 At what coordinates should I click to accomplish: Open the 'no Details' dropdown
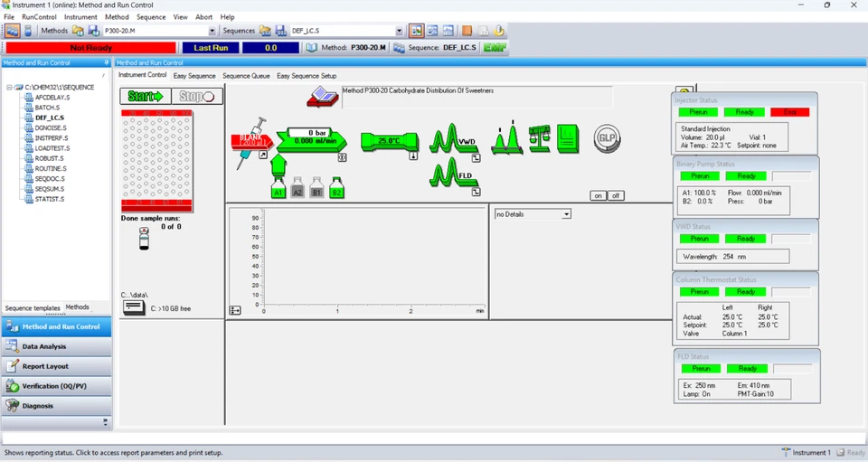coord(566,214)
